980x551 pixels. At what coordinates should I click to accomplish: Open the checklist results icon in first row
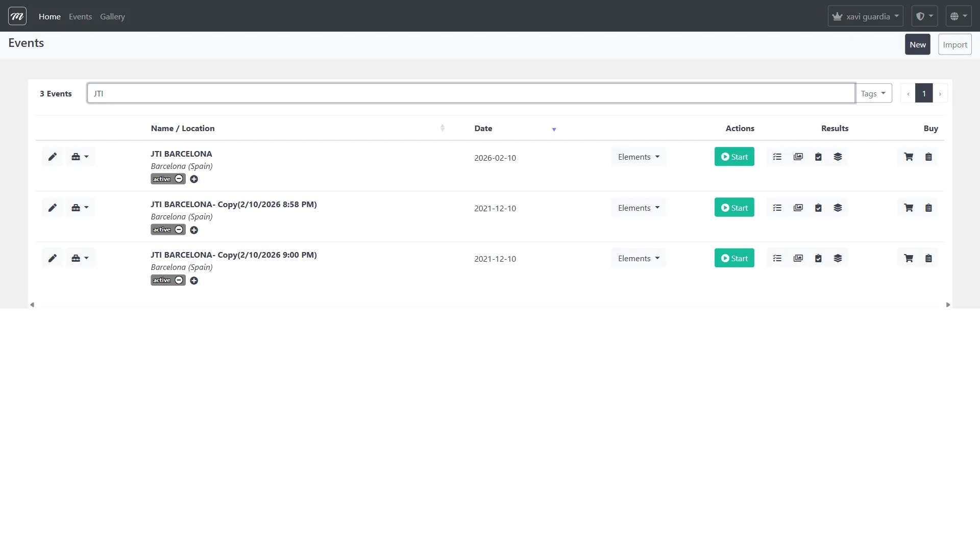pyautogui.click(x=777, y=157)
